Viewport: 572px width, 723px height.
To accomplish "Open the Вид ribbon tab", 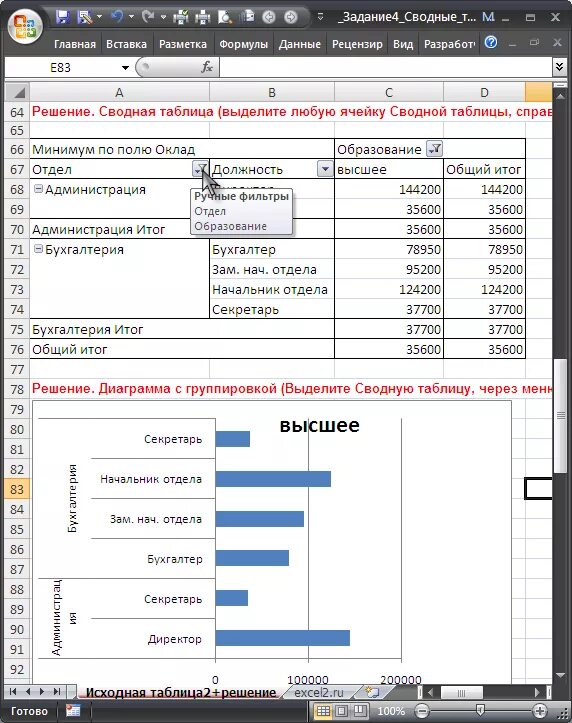I will tap(403, 44).
